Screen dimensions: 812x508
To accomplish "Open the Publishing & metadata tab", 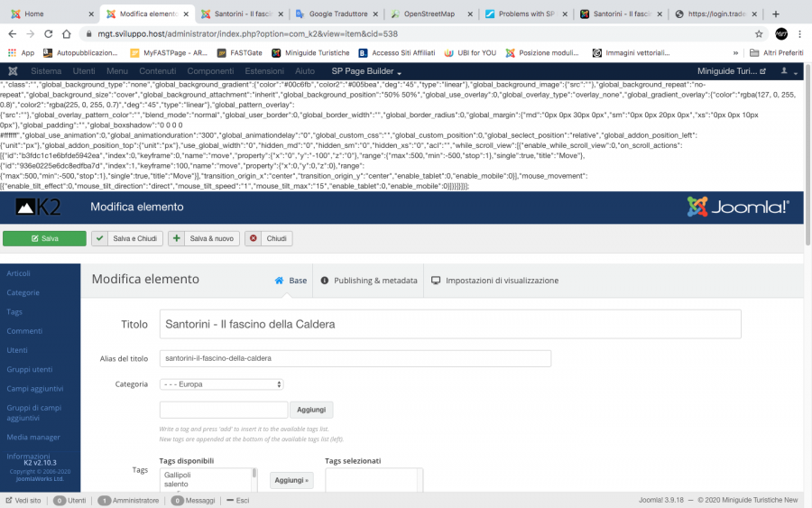I will click(x=368, y=280).
